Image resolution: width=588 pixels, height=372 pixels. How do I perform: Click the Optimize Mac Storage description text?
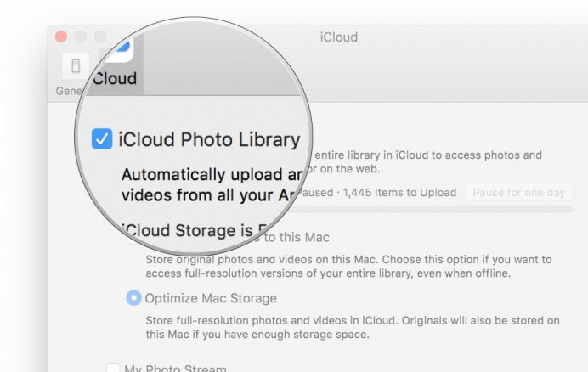click(353, 327)
